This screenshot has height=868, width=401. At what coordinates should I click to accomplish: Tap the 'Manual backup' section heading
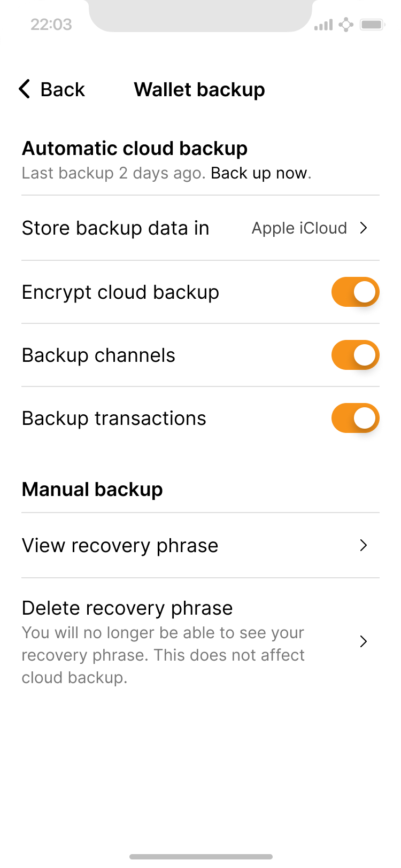92,490
